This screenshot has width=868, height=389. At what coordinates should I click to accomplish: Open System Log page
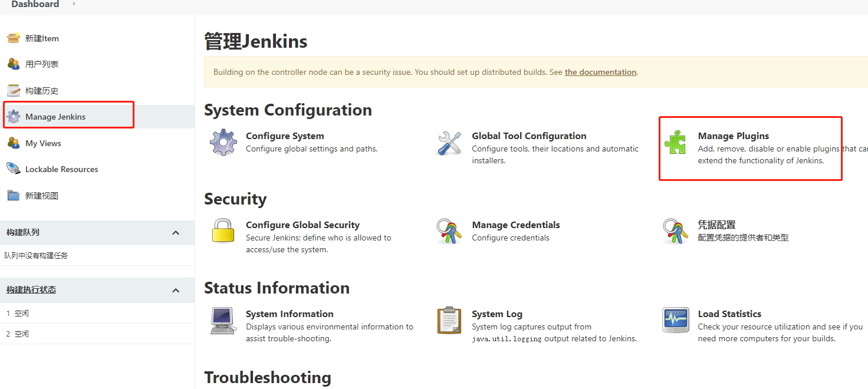click(x=497, y=314)
